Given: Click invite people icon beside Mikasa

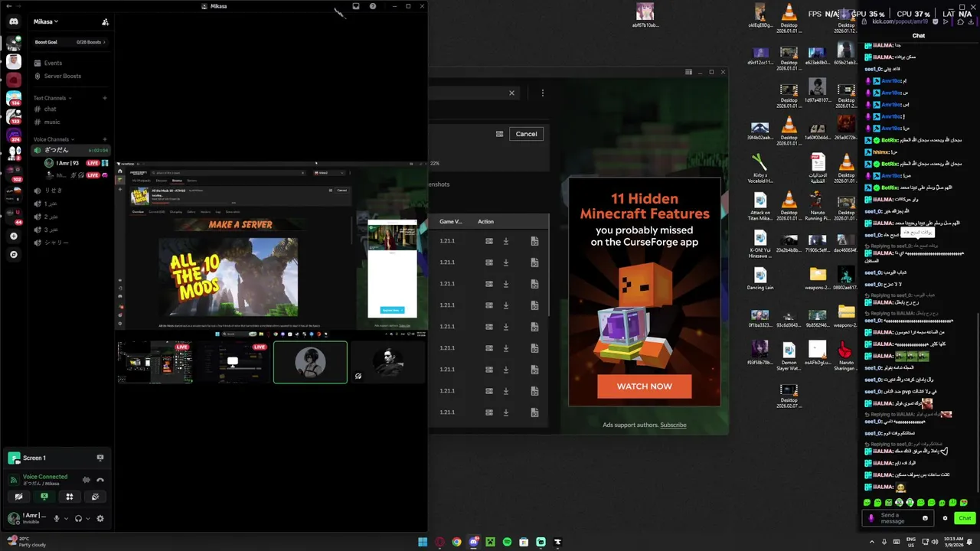Looking at the screenshot, I should (x=105, y=21).
